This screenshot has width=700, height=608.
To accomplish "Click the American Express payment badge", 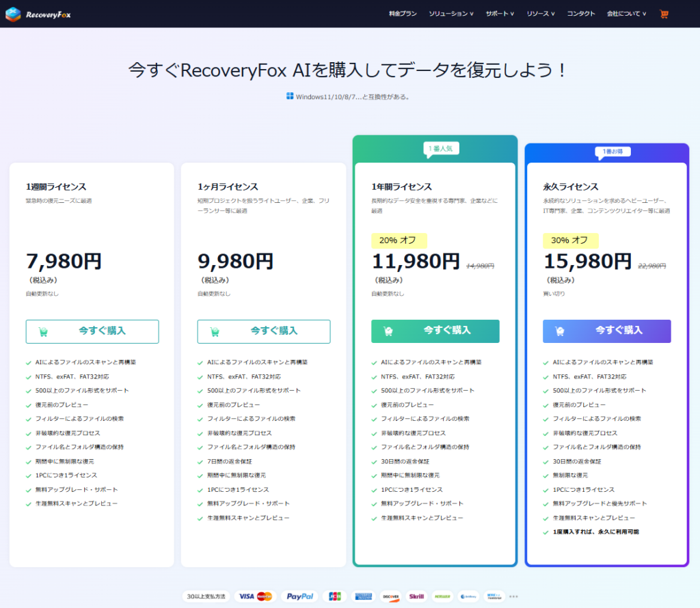I will point(363,596).
